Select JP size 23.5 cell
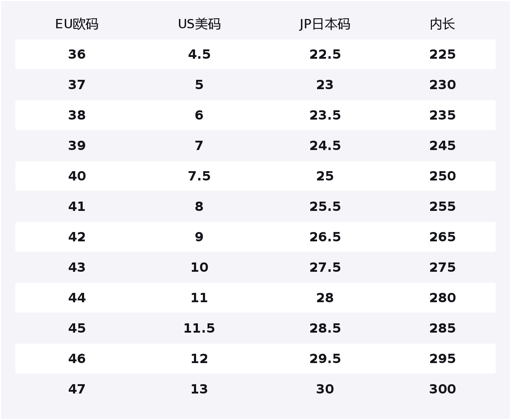The image size is (511, 420). [325, 115]
